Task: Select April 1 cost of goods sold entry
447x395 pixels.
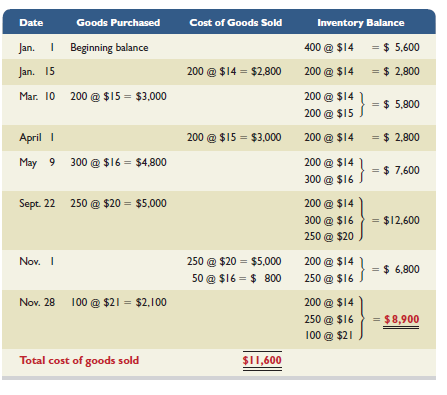Action: (234, 137)
